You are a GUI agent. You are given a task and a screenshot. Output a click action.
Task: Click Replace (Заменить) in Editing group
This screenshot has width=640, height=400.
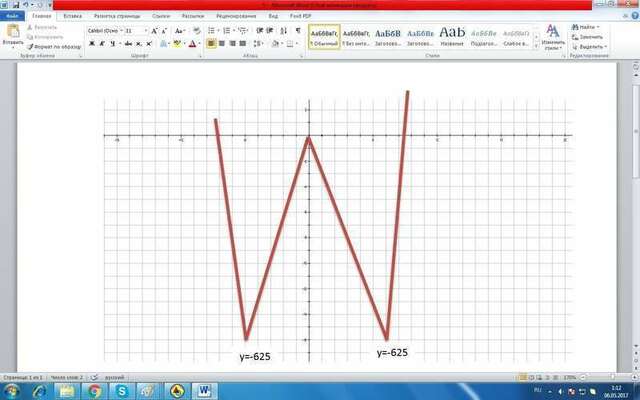(x=587, y=37)
